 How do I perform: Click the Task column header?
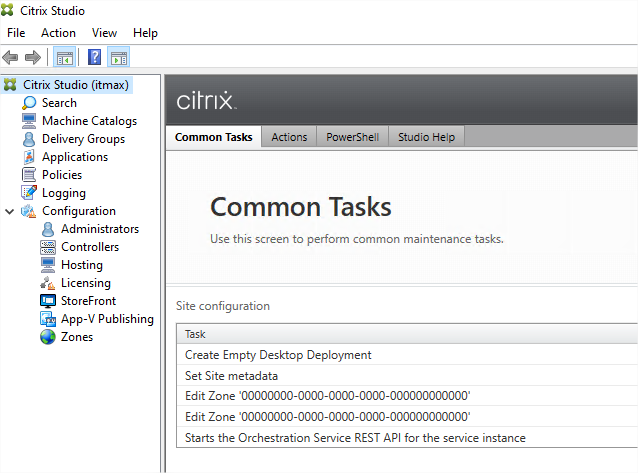(407, 334)
